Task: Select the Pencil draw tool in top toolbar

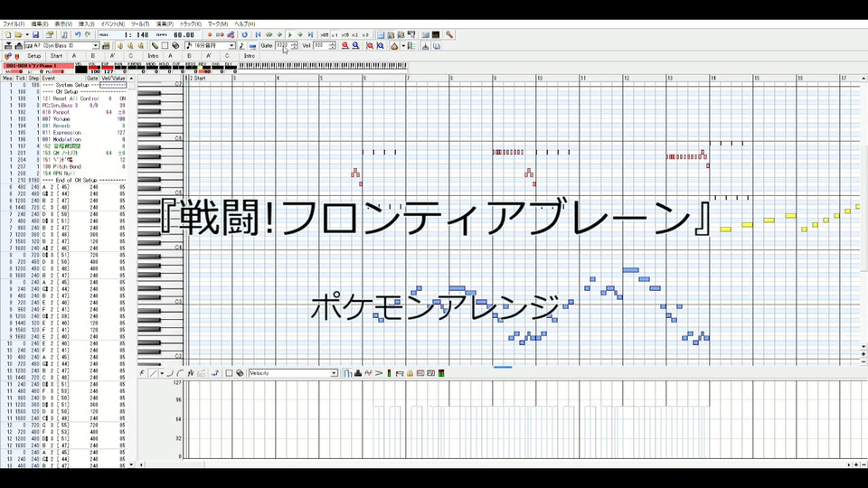Action: coord(155,46)
